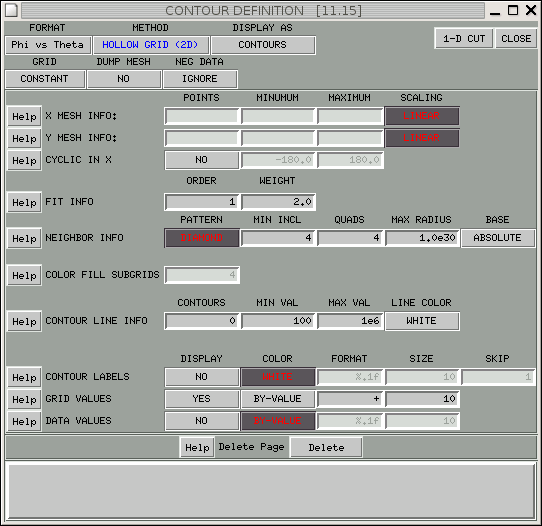Open Help for CONTOUR LABELS

click(x=24, y=377)
